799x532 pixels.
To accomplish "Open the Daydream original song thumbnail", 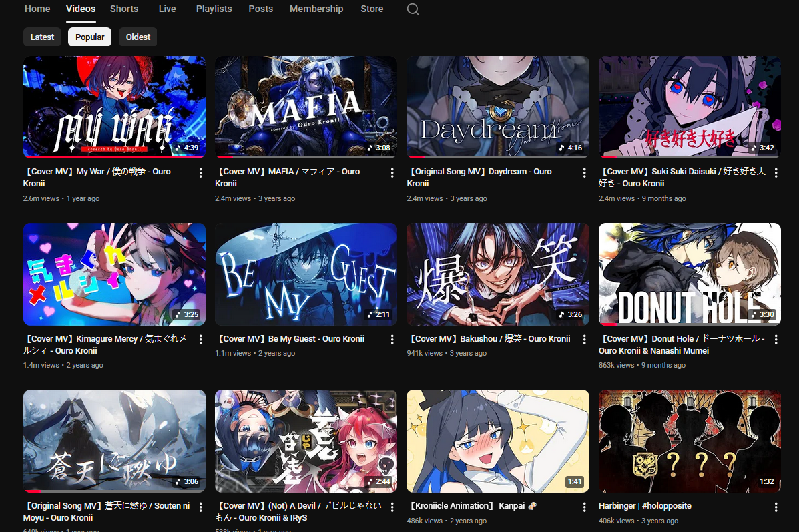I will coord(498,107).
